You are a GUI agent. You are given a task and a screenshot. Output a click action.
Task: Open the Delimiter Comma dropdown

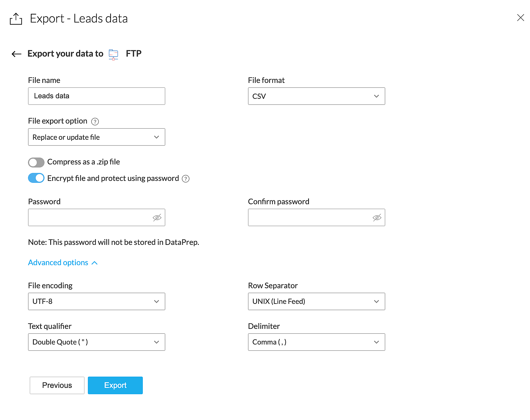[x=316, y=342]
